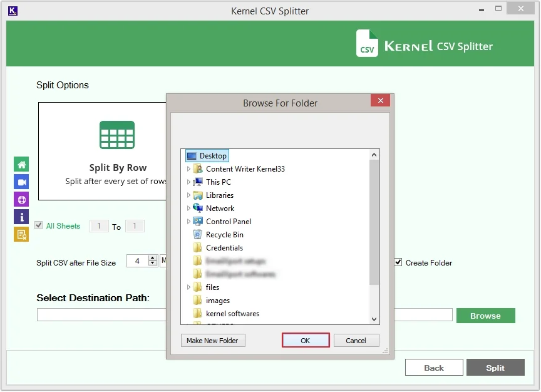Viewport: 541px width, 392px height.
Task: Click the Make New Folder button
Action: [214, 341]
